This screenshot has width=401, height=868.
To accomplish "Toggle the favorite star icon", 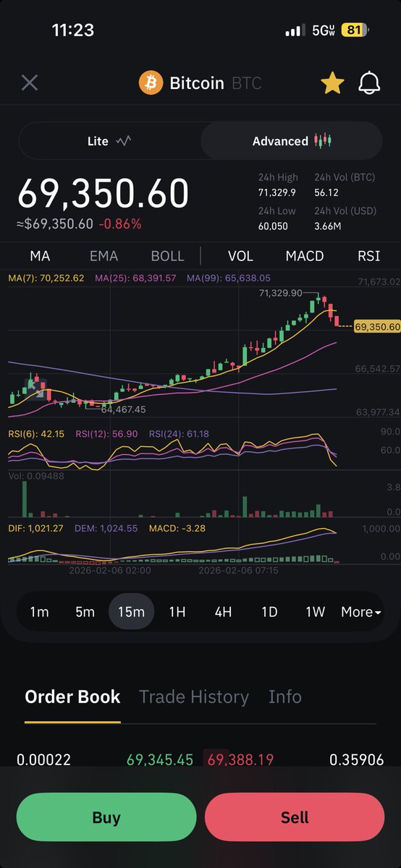I will (x=332, y=83).
